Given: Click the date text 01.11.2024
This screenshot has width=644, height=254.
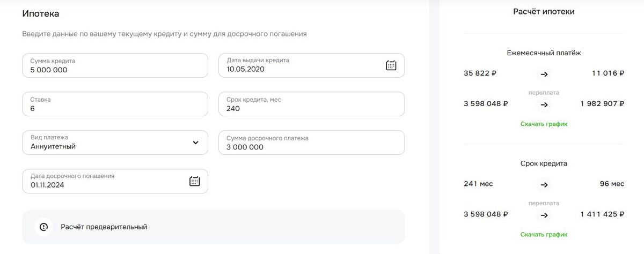Looking at the screenshot, I should [49, 185].
